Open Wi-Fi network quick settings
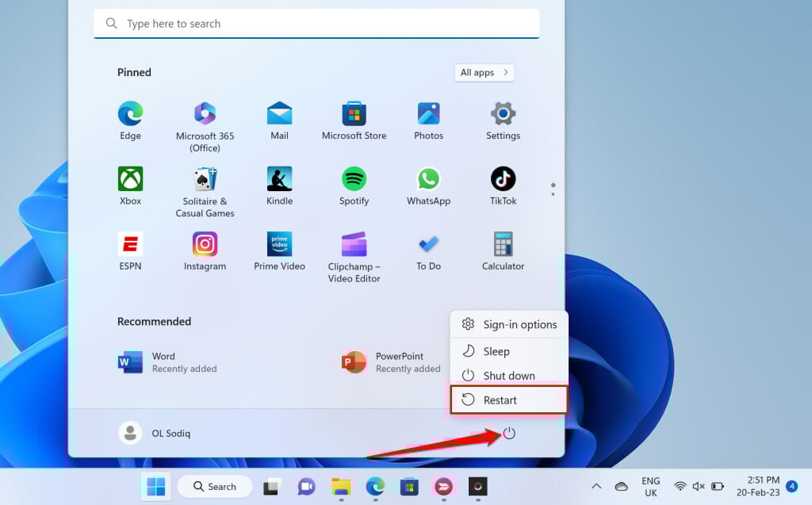 pyautogui.click(x=680, y=486)
